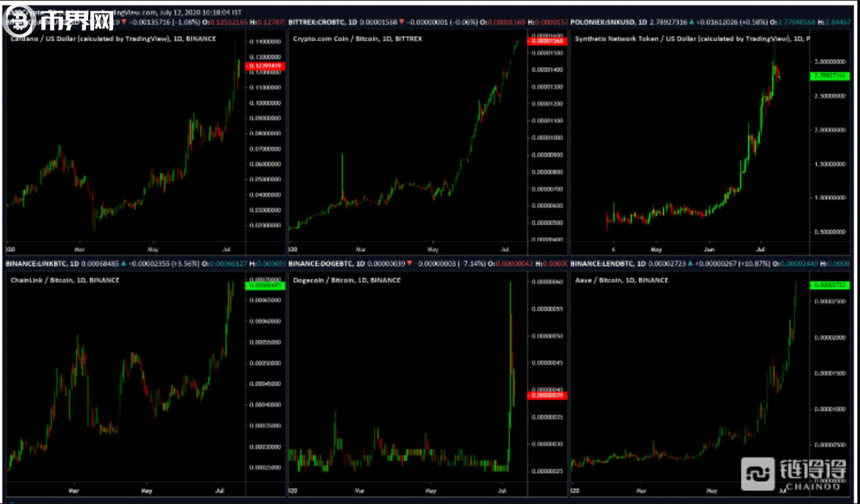Image resolution: width=860 pixels, height=504 pixels.
Task: Click red price tag on Cardano chart
Action: pyautogui.click(x=263, y=66)
